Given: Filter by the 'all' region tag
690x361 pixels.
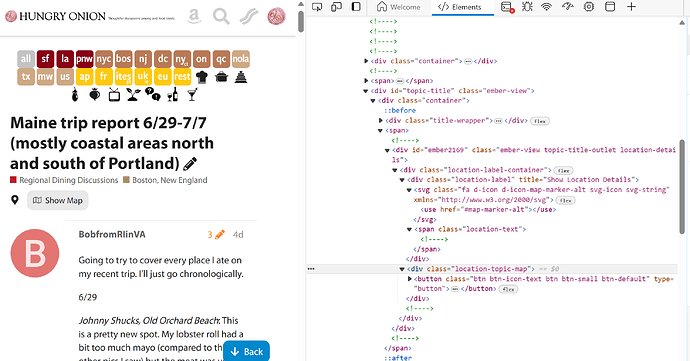Looking at the screenshot, I should click(26, 59).
